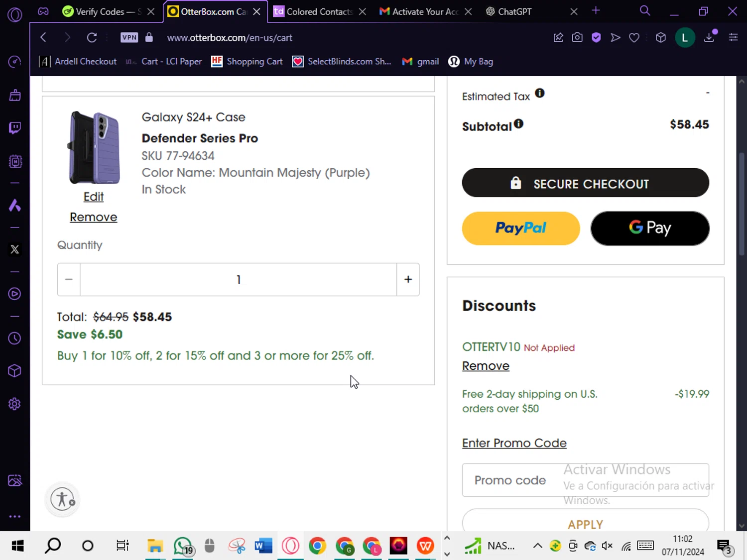Remove OTTERTV10 promo code
747x560 pixels.
(x=486, y=366)
